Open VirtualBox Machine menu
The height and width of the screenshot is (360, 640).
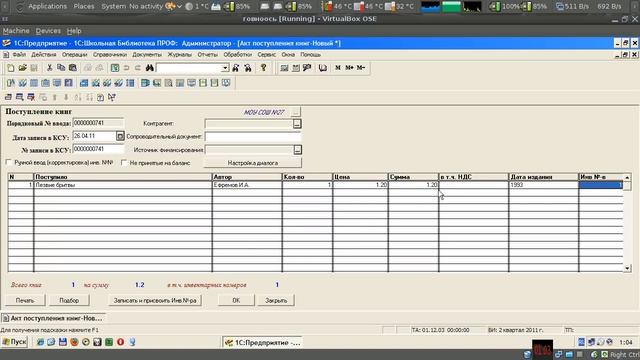(16, 31)
